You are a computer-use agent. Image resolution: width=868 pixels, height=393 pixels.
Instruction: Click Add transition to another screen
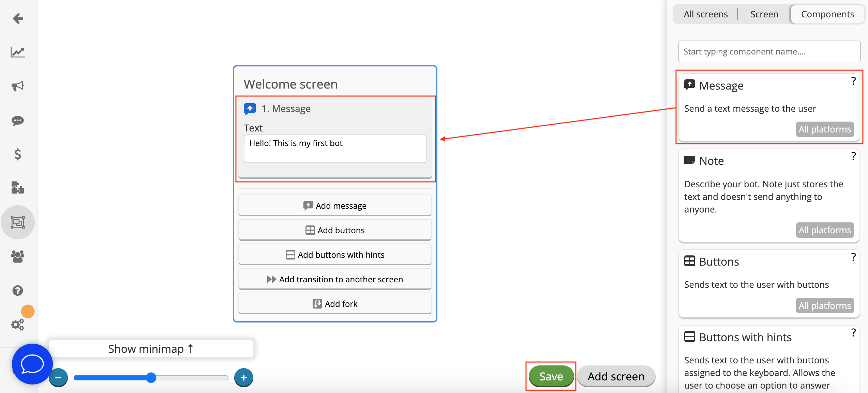[335, 279]
